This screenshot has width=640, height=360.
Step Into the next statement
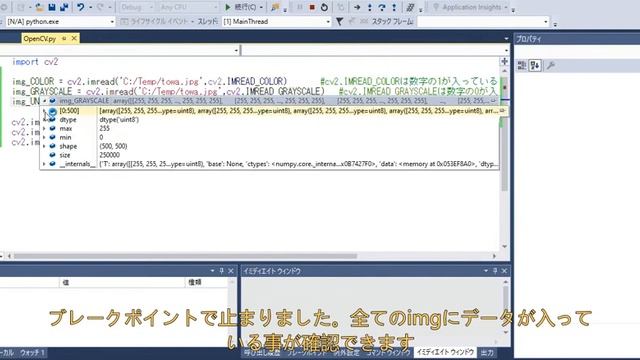(370, 7)
